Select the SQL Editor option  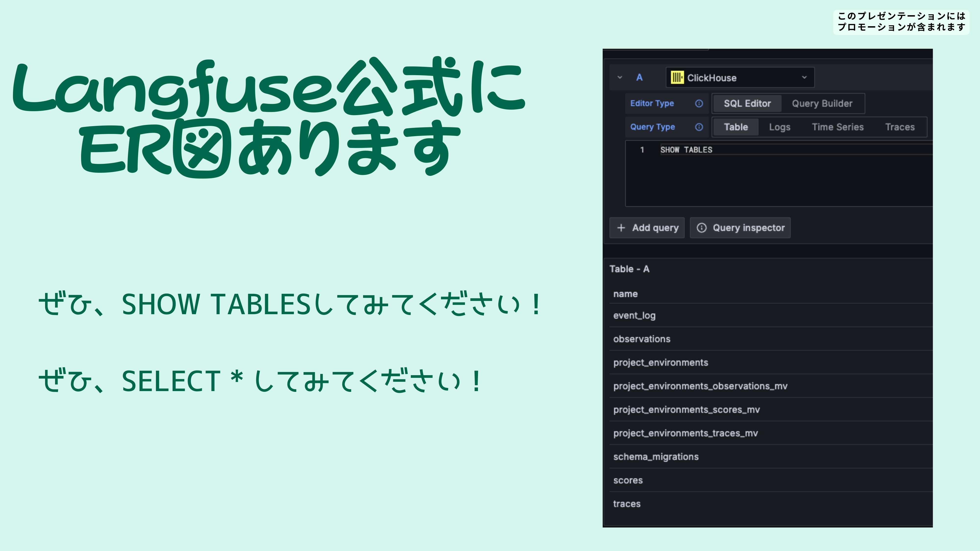[x=747, y=103]
